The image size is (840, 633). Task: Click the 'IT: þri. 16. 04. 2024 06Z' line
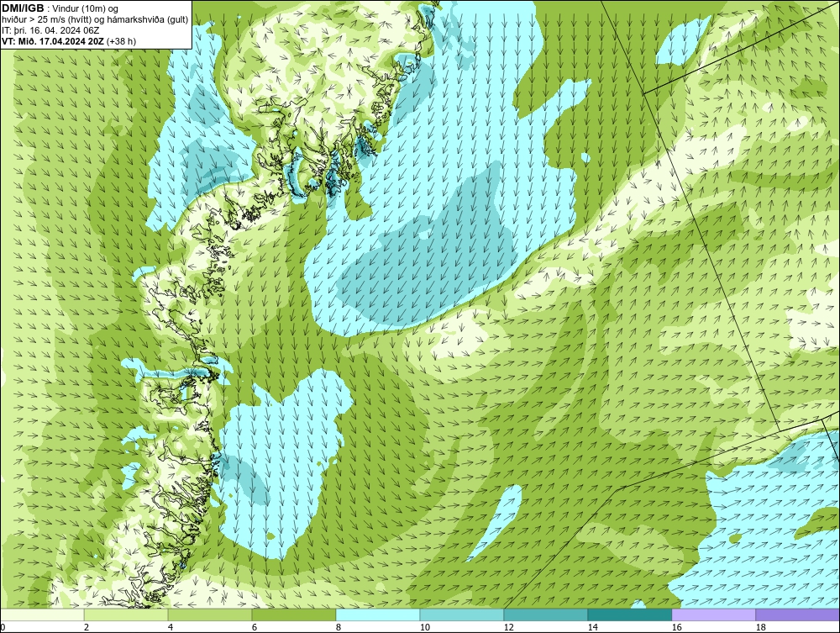(50, 30)
